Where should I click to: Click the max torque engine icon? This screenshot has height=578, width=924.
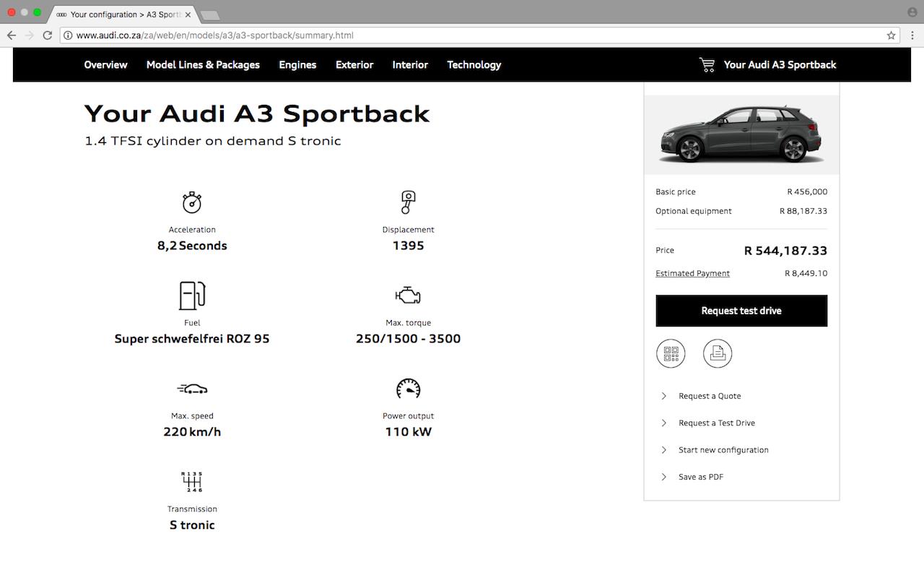pos(408,296)
